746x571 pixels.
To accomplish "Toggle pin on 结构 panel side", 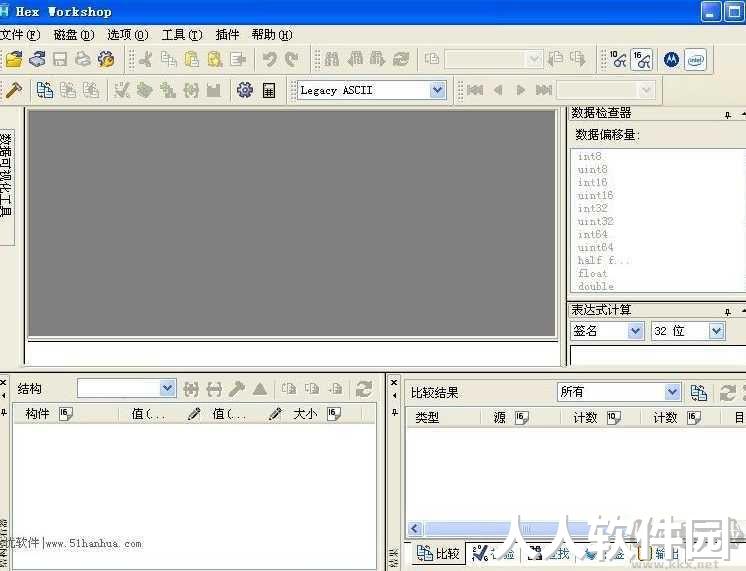I will coord(4,413).
